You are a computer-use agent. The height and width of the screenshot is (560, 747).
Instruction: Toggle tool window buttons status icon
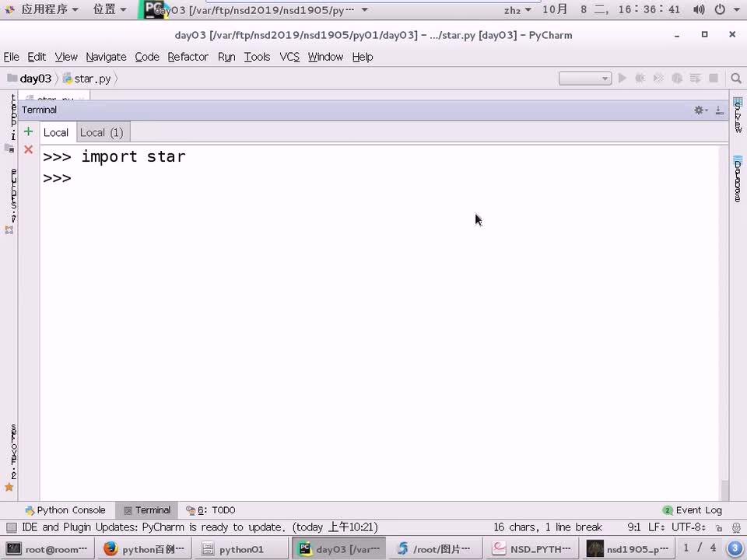pos(12,527)
